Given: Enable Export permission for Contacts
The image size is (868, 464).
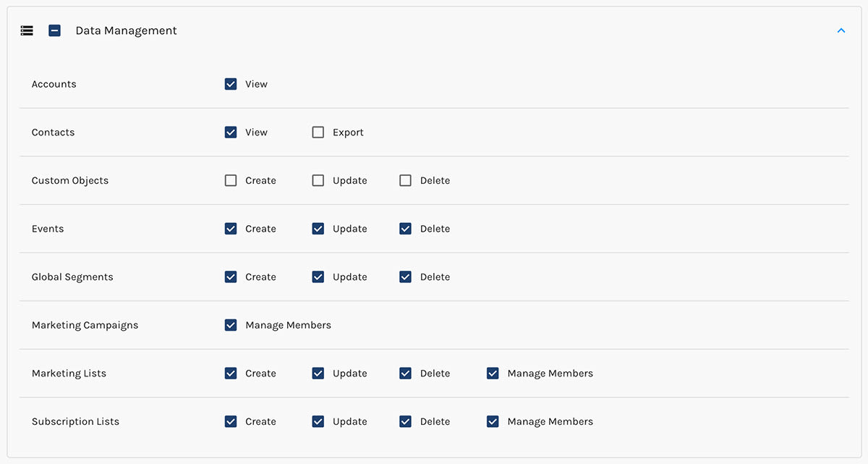Looking at the screenshot, I should tap(318, 132).
